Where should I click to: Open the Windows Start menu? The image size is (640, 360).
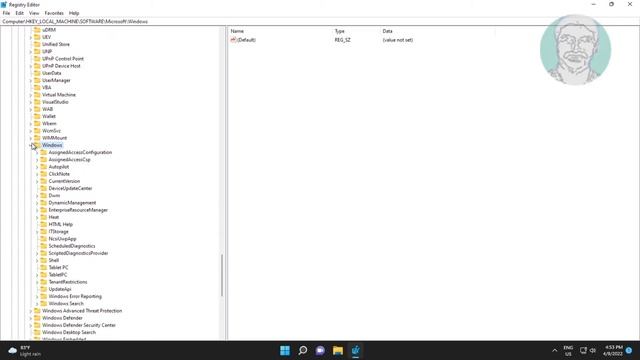(285, 350)
